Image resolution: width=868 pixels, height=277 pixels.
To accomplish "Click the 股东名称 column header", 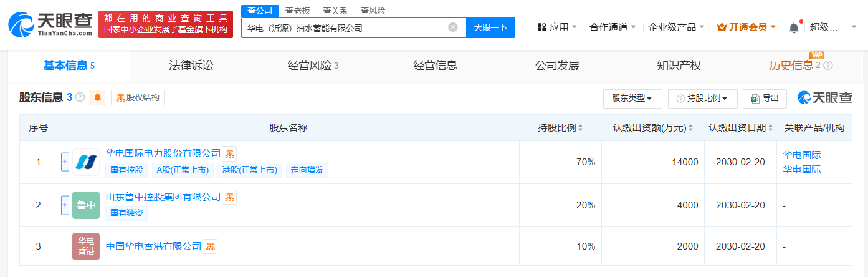I will [x=288, y=128].
